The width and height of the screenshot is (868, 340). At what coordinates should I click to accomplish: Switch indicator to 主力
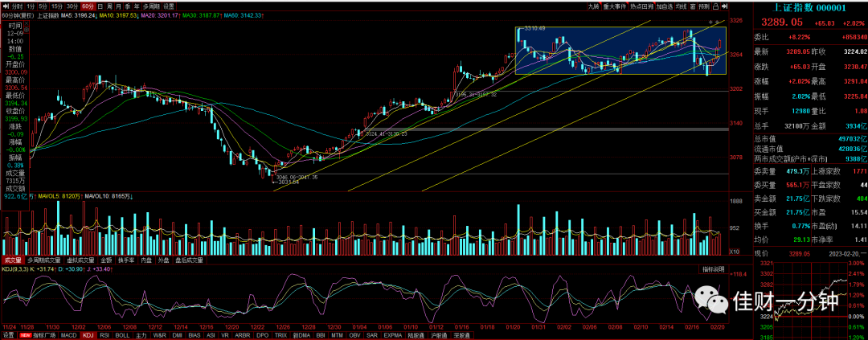pyautogui.click(x=141, y=335)
